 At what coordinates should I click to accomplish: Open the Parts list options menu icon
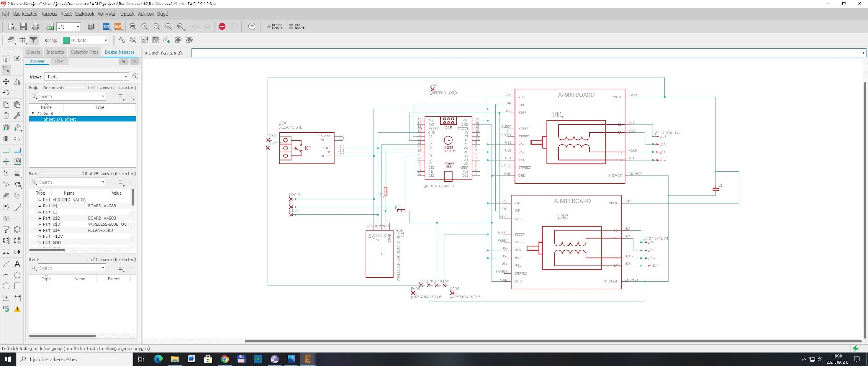(x=120, y=182)
